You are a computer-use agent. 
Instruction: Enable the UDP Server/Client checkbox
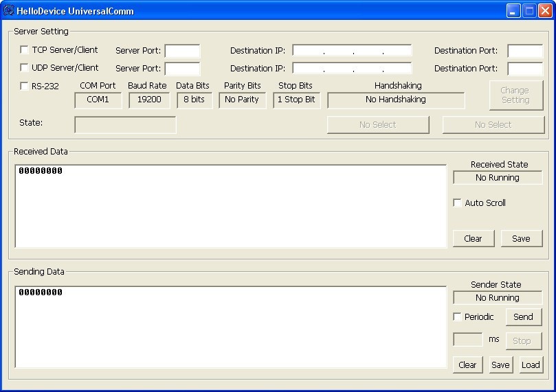click(24, 67)
